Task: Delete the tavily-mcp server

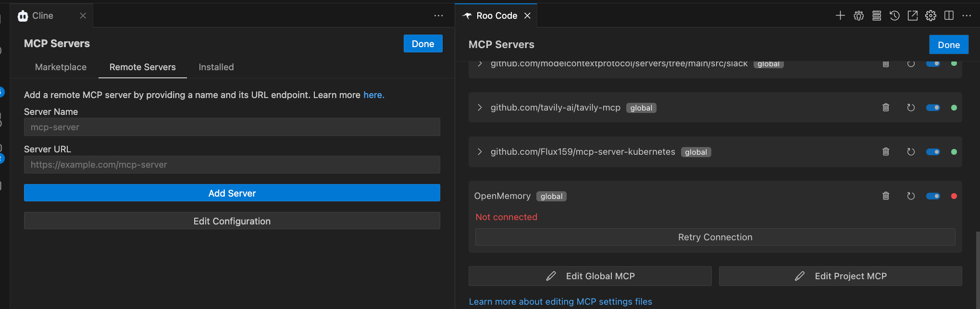Action: [x=886, y=107]
